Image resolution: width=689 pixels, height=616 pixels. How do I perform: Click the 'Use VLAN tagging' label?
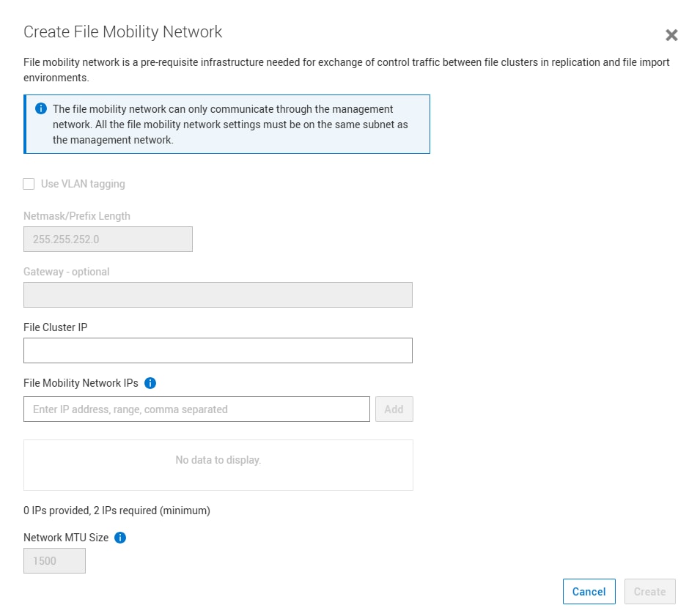click(x=83, y=184)
